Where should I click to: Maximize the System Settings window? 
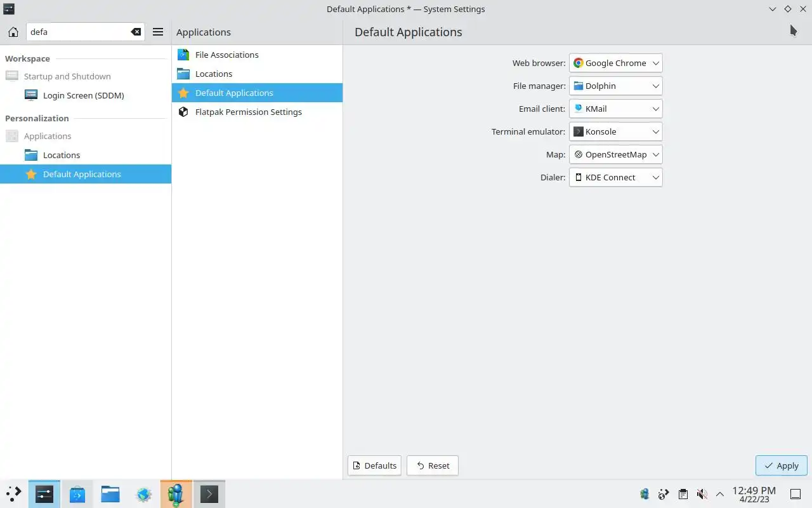click(787, 9)
